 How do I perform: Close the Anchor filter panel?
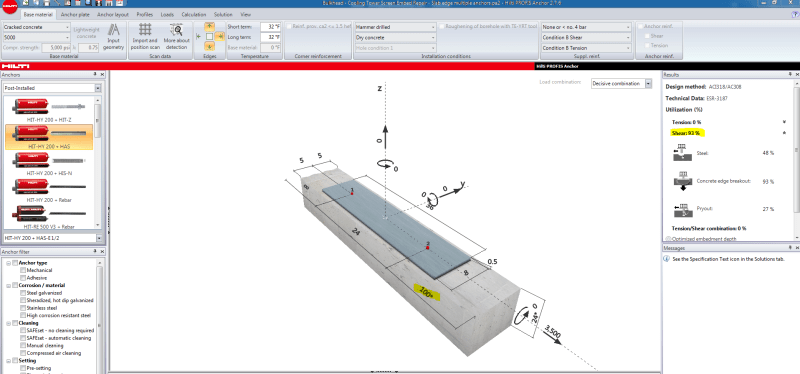(x=102, y=252)
